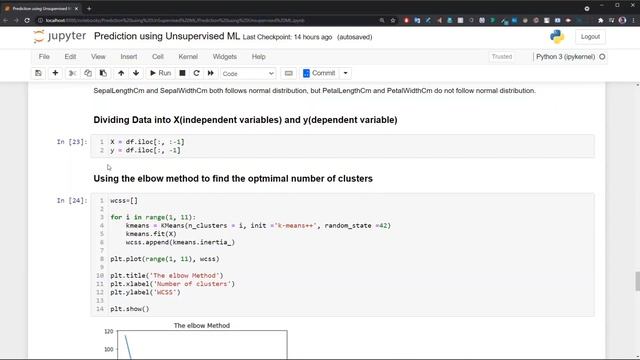The image size is (640, 360).
Task: Click the kernel idle circle indicator
Action: 602,57
